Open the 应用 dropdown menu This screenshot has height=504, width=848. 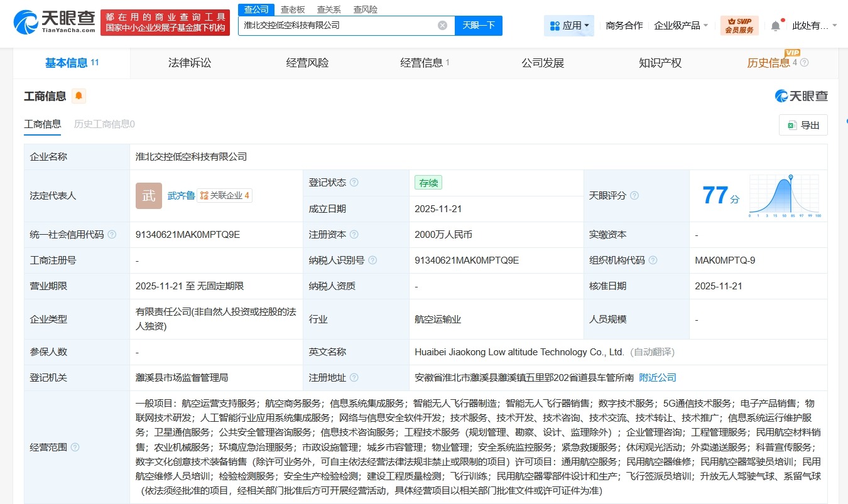pyautogui.click(x=568, y=25)
